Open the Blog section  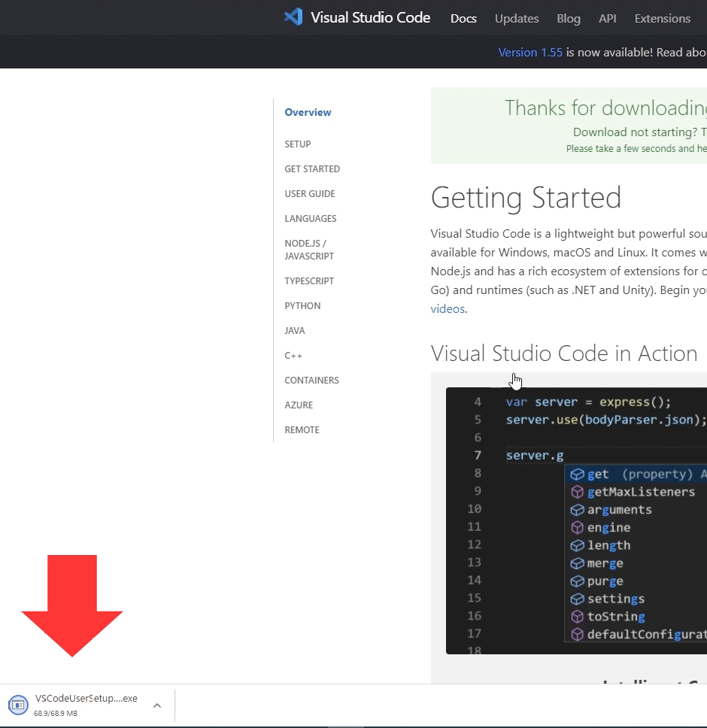click(x=569, y=18)
